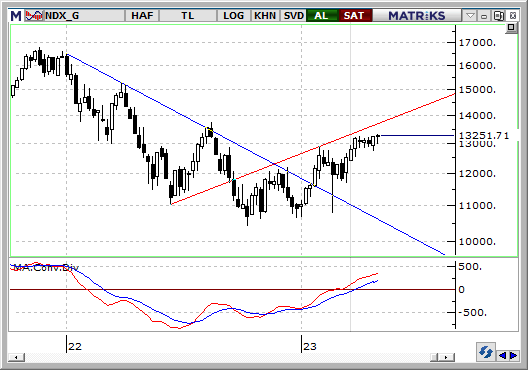Click the MACD zero level line
This screenshot has width=528, height=370.
click(x=232, y=289)
